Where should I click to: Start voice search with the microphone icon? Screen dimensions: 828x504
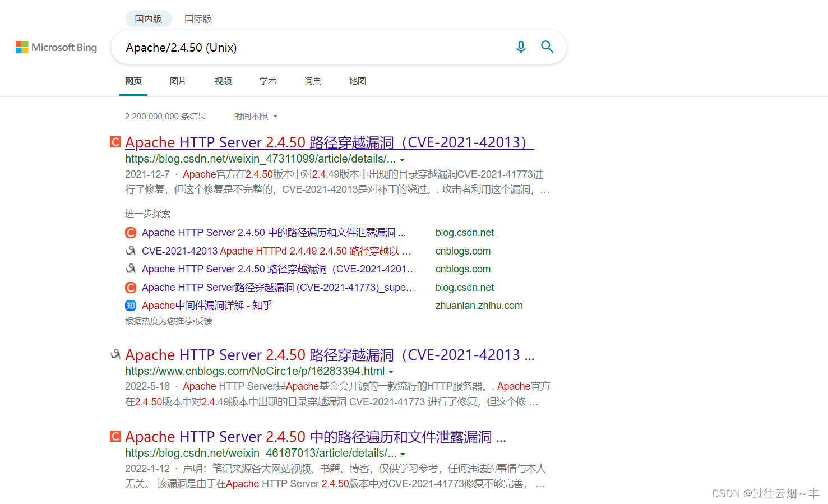(521, 47)
